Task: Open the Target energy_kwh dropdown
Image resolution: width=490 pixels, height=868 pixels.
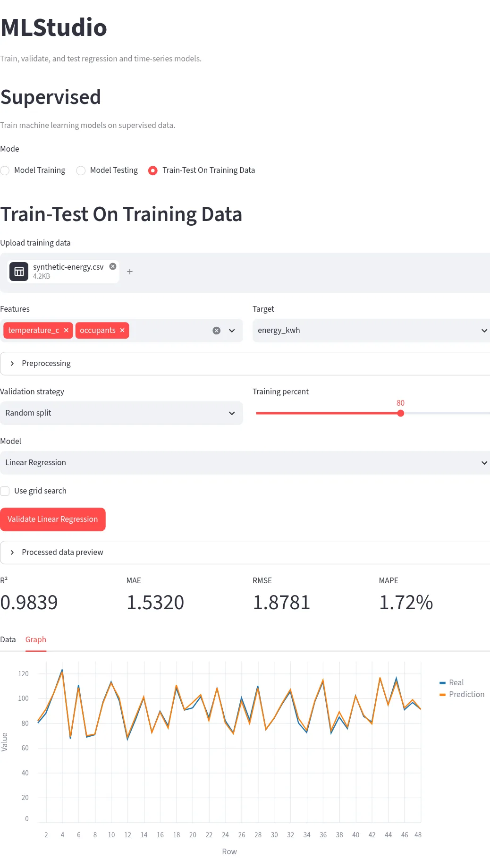Action: coord(371,331)
